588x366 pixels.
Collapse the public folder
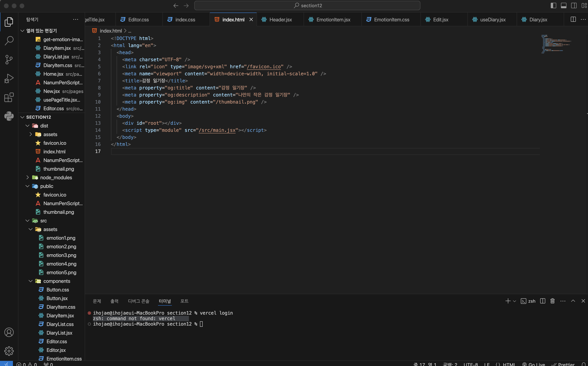pyautogui.click(x=52, y=186)
